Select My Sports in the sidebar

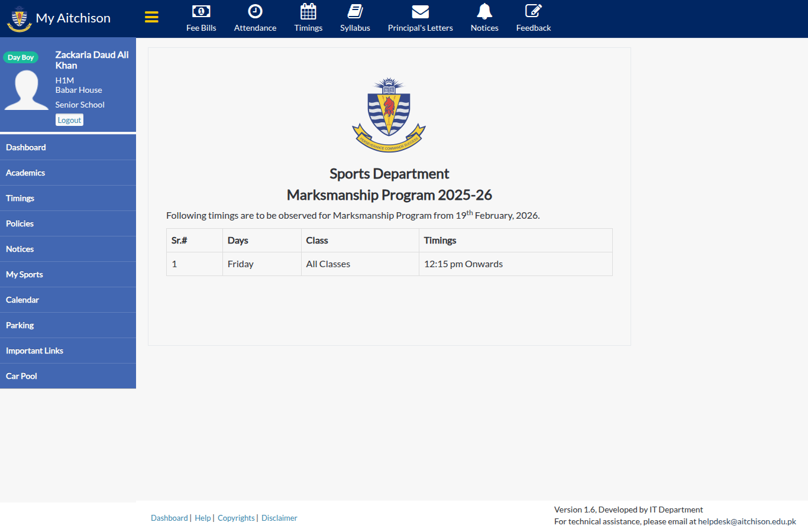[68, 274]
